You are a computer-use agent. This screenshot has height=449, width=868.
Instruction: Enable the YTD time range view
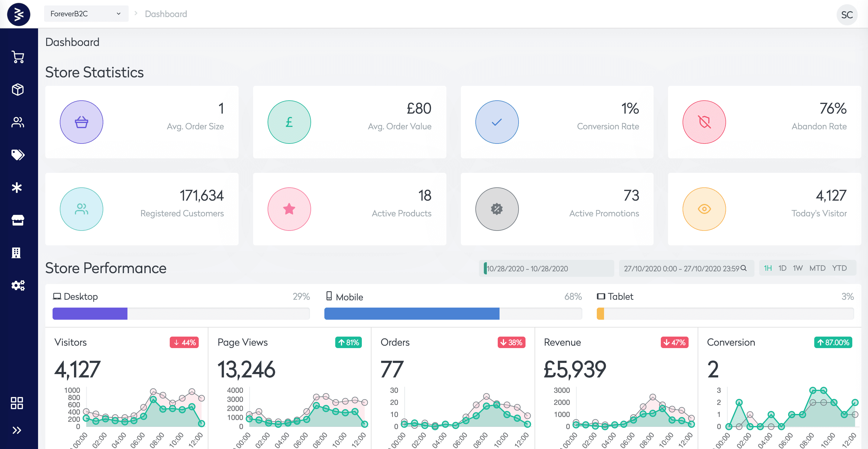pos(839,268)
